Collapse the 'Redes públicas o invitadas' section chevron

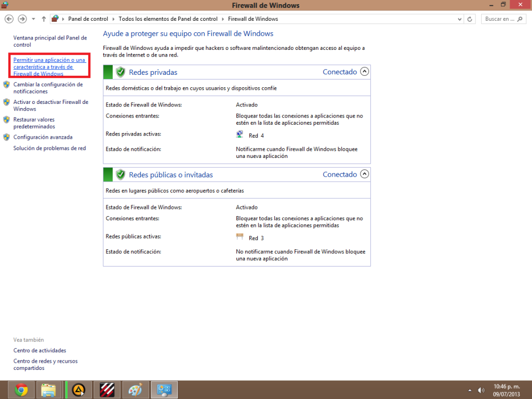click(x=364, y=174)
